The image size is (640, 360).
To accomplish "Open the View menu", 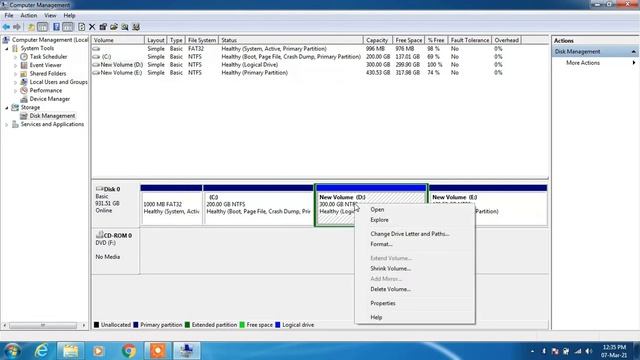I will [50, 16].
